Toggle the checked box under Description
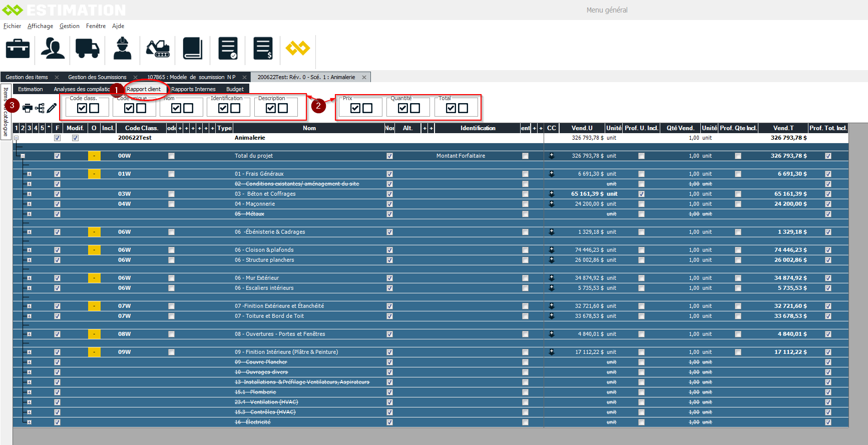This screenshot has width=868, height=445. coord(271,108)
